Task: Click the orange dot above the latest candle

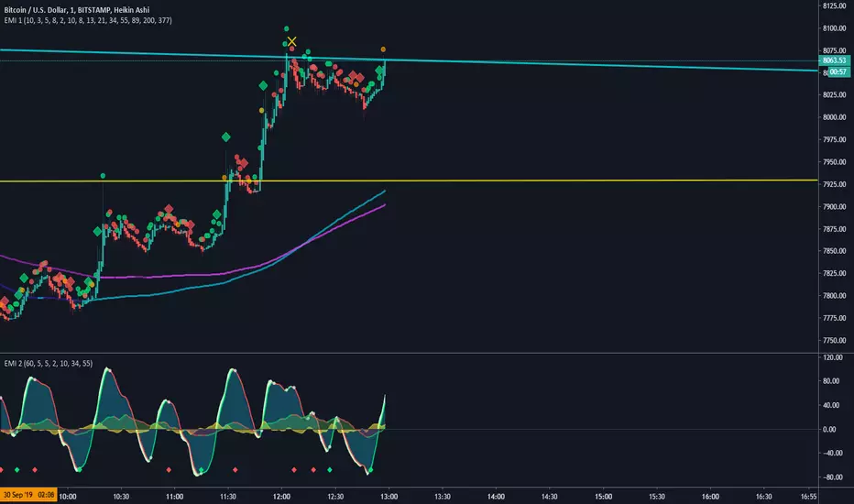Action: (383, 49)
